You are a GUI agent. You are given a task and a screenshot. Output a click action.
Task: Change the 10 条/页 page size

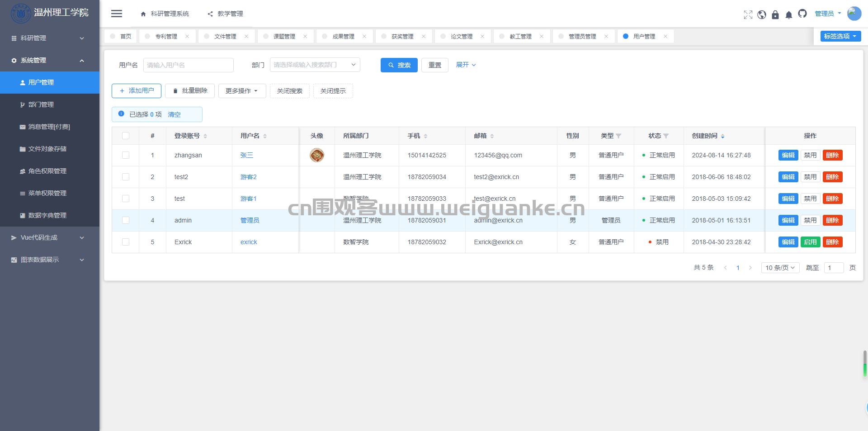pyautogui.click(x=780, y=268)
